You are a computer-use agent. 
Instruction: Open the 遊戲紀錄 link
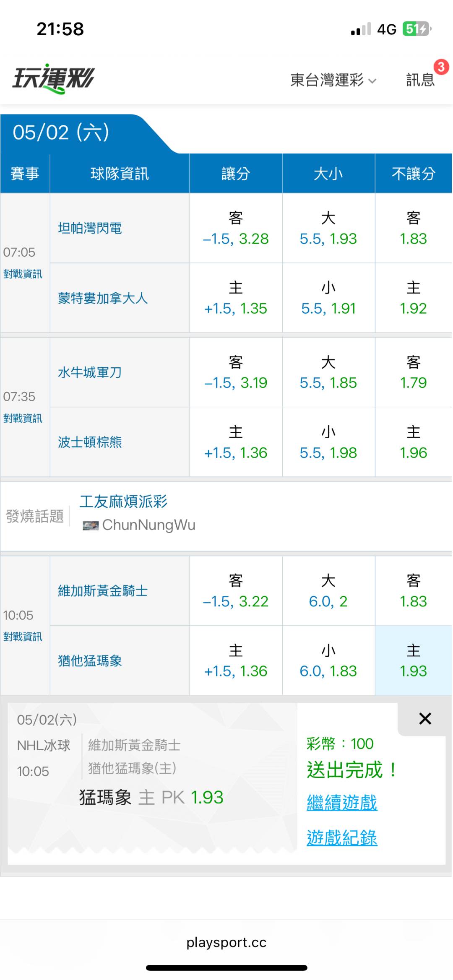point(342,838)
